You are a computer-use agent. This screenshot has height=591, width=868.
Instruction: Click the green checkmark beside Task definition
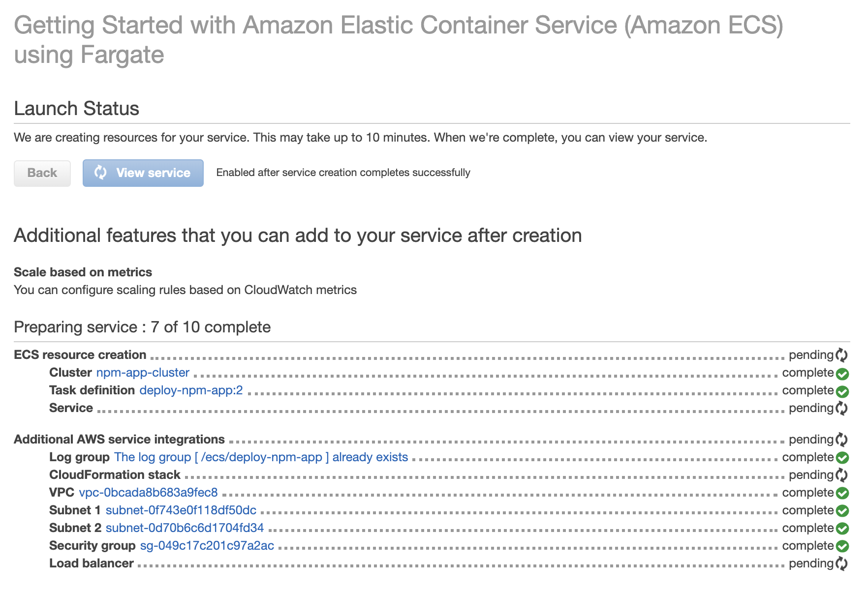842,392
